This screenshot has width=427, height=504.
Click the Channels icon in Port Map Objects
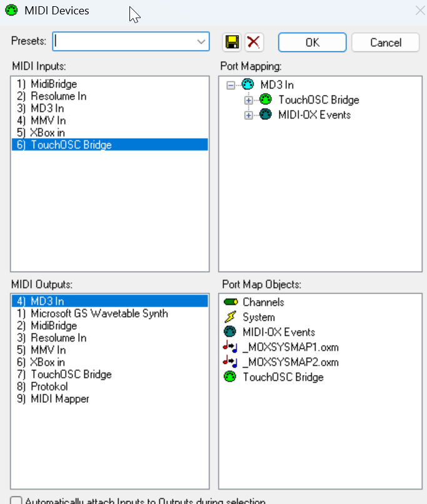pyautogui.click(x=230, y=302)
